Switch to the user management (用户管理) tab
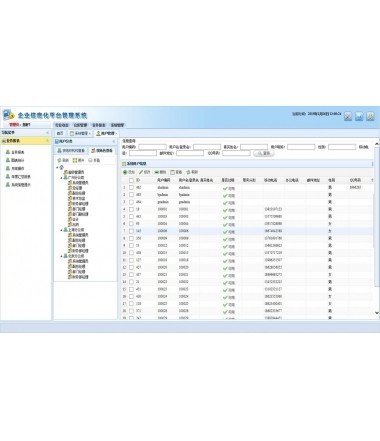380x441 pixels. click(x=106, y=133)
